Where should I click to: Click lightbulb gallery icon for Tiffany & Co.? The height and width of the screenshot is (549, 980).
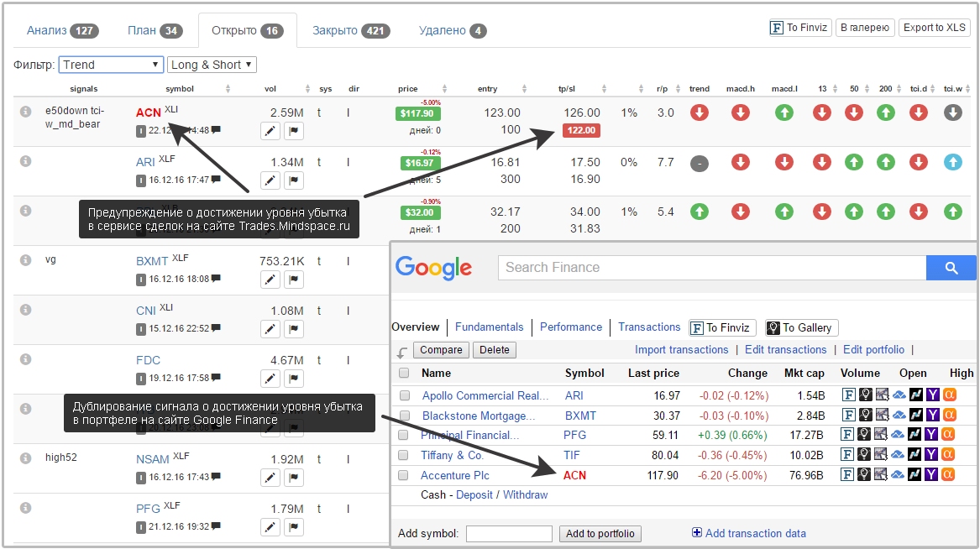tap(864, 454)
